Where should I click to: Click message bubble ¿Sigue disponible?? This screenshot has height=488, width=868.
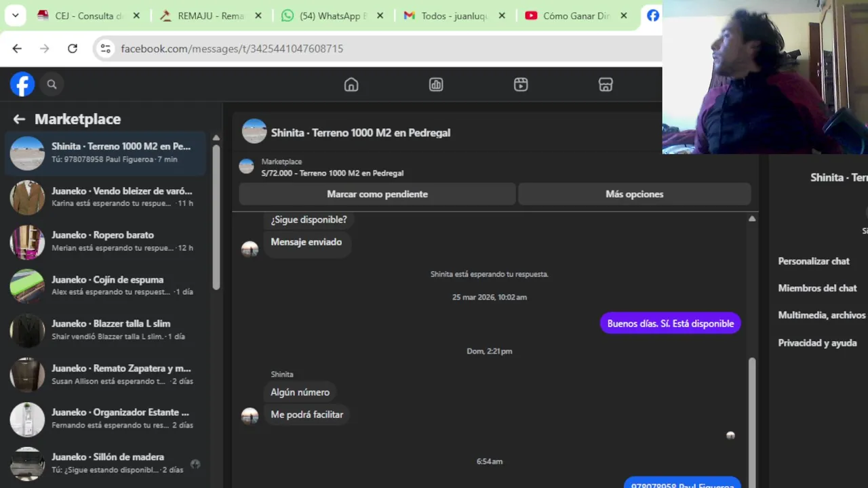[x=309, y=220]
